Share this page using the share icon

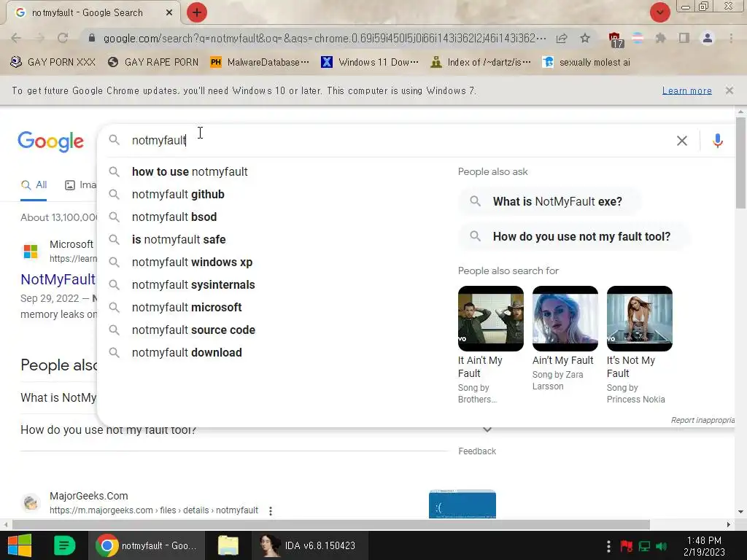[x=562, y=38]
